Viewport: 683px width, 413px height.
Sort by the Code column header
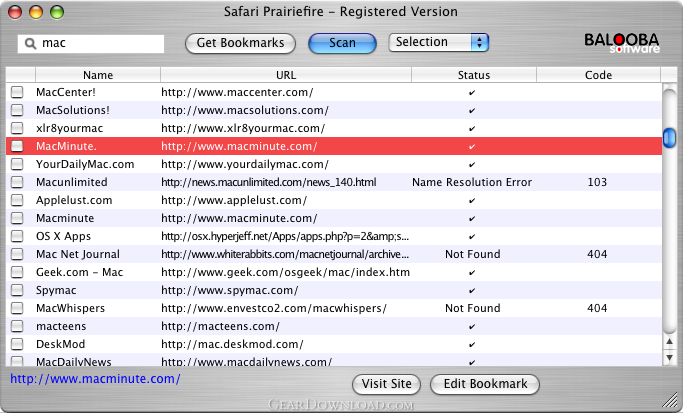(x=598, y=75)
